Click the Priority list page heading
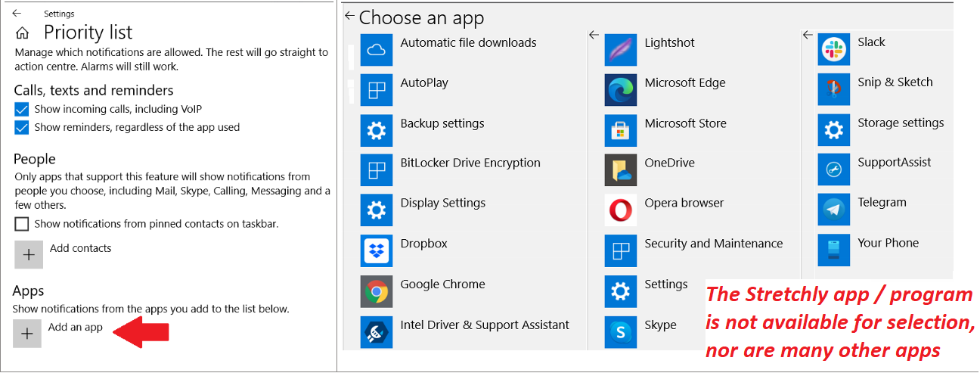Screen dimensions: 980x373 click(x=88, y=33)
